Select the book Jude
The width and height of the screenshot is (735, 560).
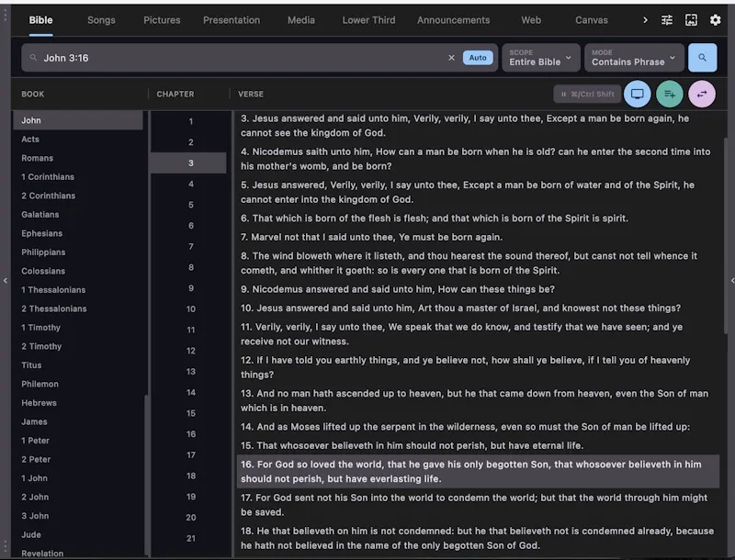tap(78, 534)
